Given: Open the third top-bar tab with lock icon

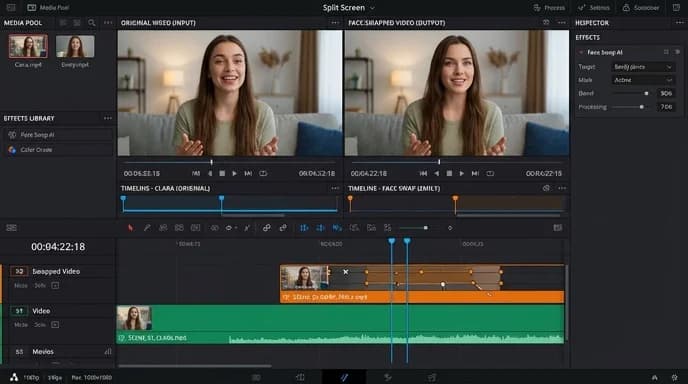Looking at the screenshot, I should (641, 7).
